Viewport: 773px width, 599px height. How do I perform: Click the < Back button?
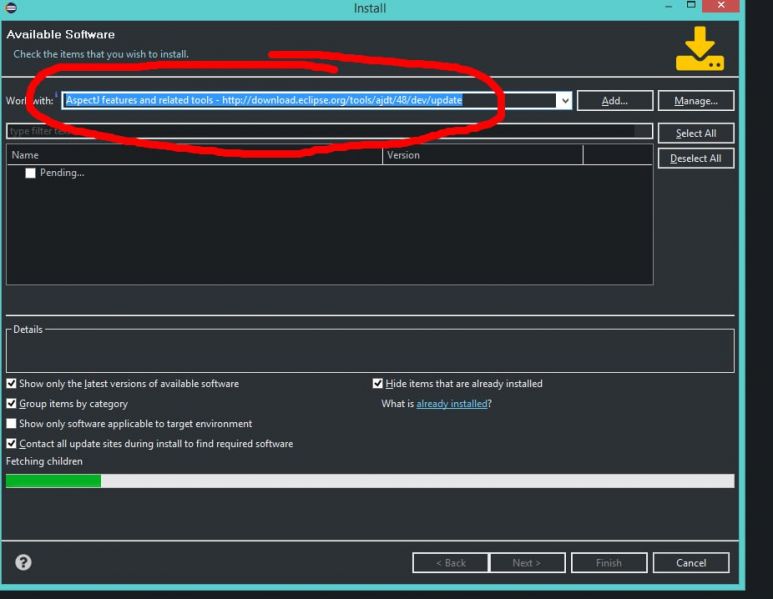451,563
